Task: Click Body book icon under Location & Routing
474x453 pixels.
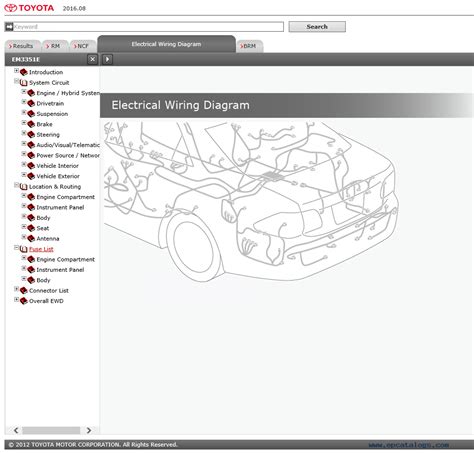Action: point(31,218)
